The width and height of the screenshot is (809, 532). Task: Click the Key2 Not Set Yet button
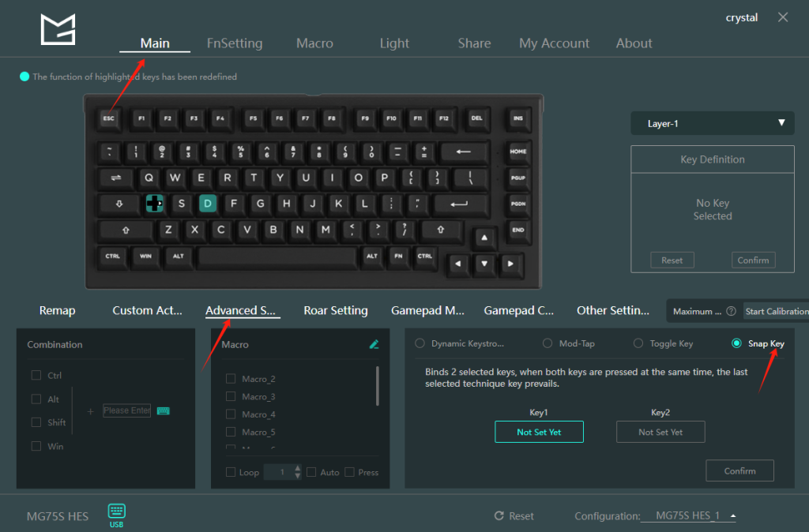pyautogui.click(x=660, y=432)
